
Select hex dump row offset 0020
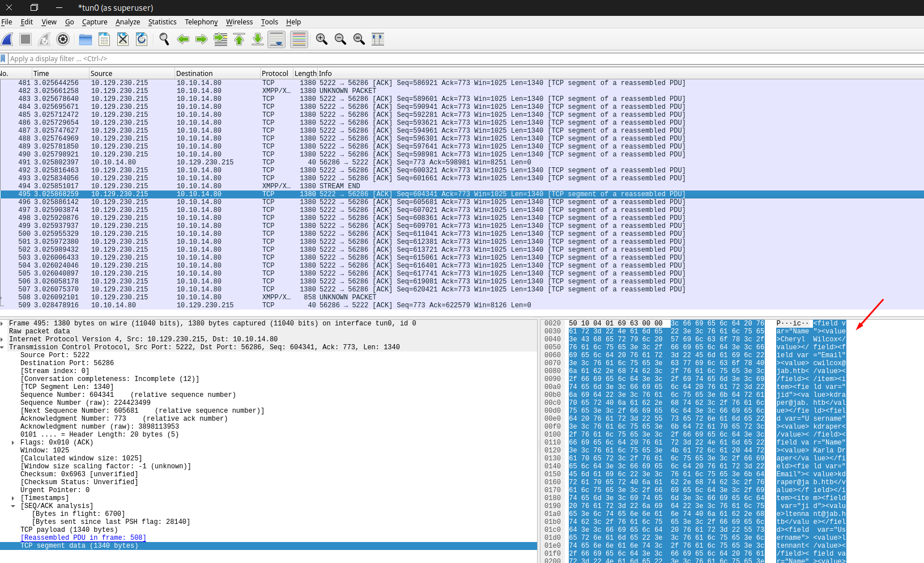696,324
